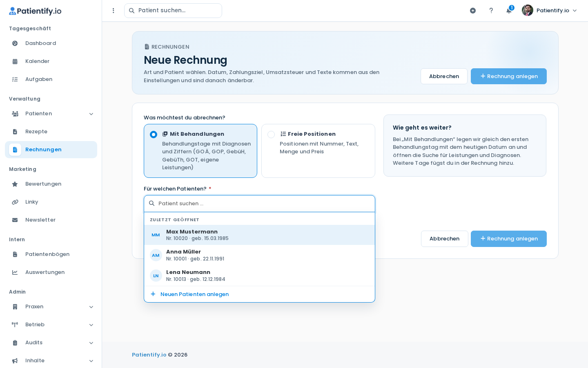Click Abbrechen in the header banner
The image size is (588, 368).
click(x=444, y=76)
